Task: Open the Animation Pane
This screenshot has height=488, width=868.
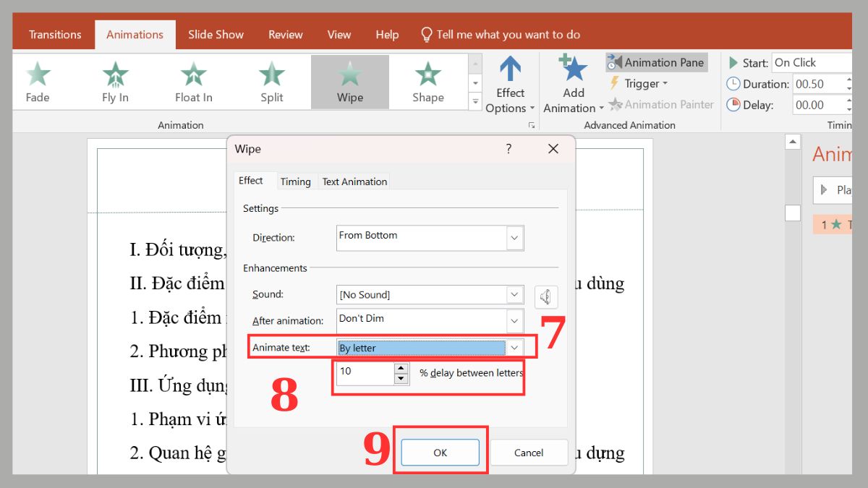Action: click(656, 62)
